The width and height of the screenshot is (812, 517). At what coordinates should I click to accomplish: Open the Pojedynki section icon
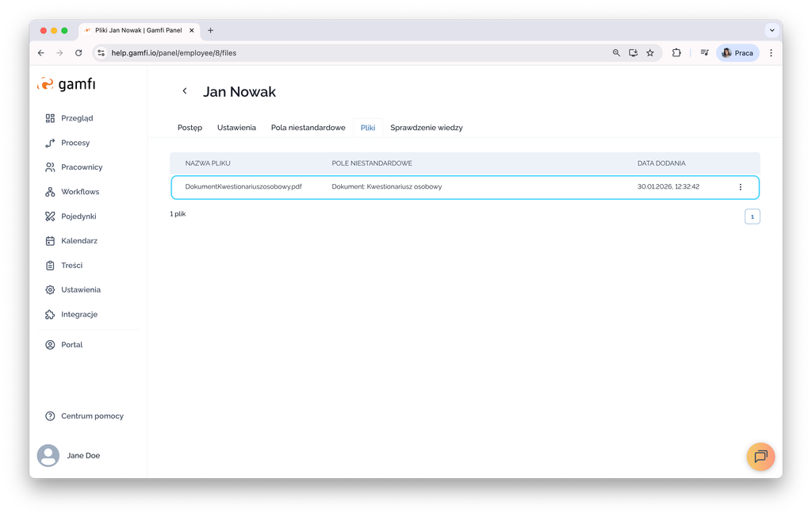50,216
